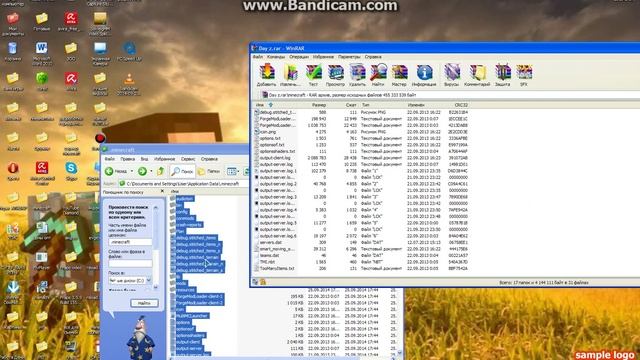Click the Explorer address bar path

(x=183, y=184)
